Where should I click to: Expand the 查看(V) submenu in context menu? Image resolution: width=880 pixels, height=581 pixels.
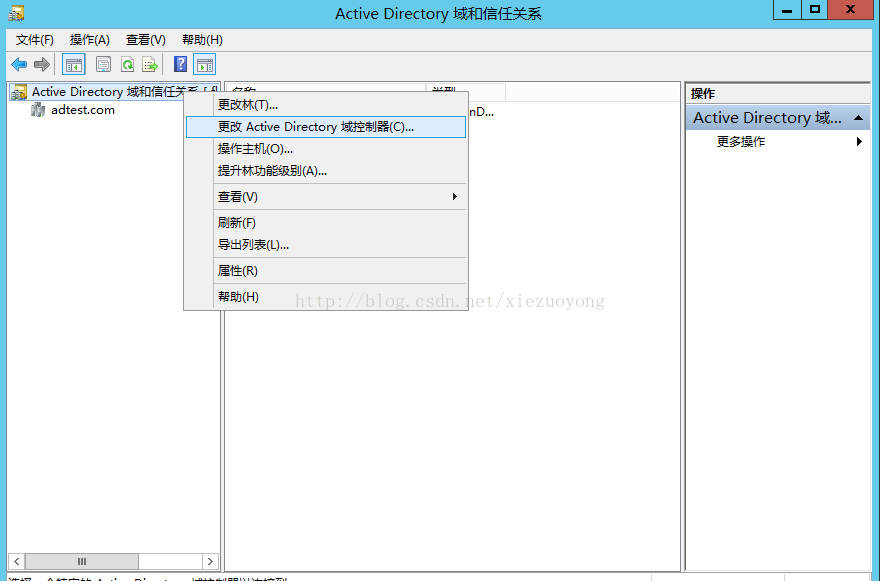326,196
